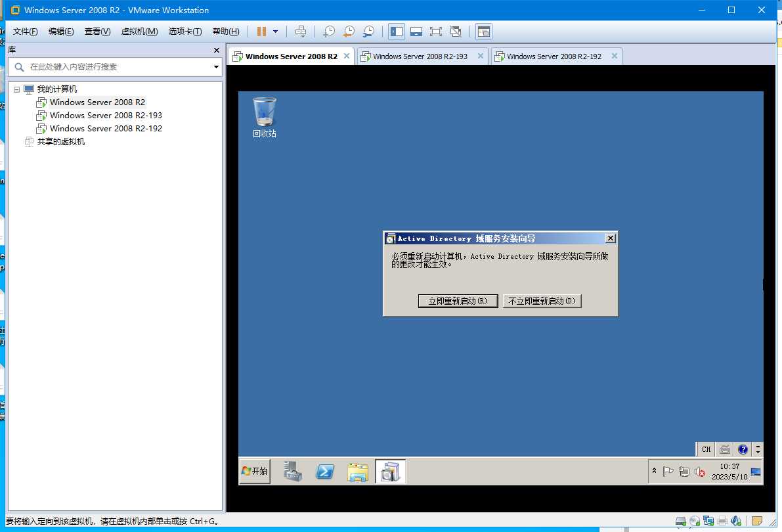Click 不立即重新启动(D) button
782x532 pixels.
(542, 301)
